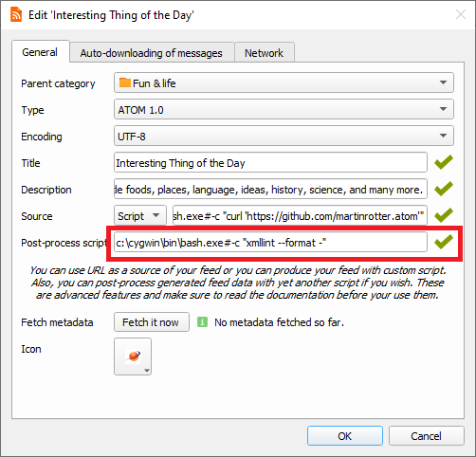Click the RSS feed icon in title bar
476x457 pixels.
click(x=16, y=15)
